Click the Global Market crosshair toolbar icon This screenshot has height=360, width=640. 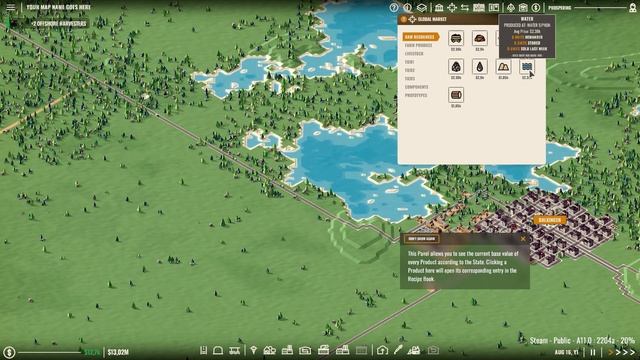[452, 7]
